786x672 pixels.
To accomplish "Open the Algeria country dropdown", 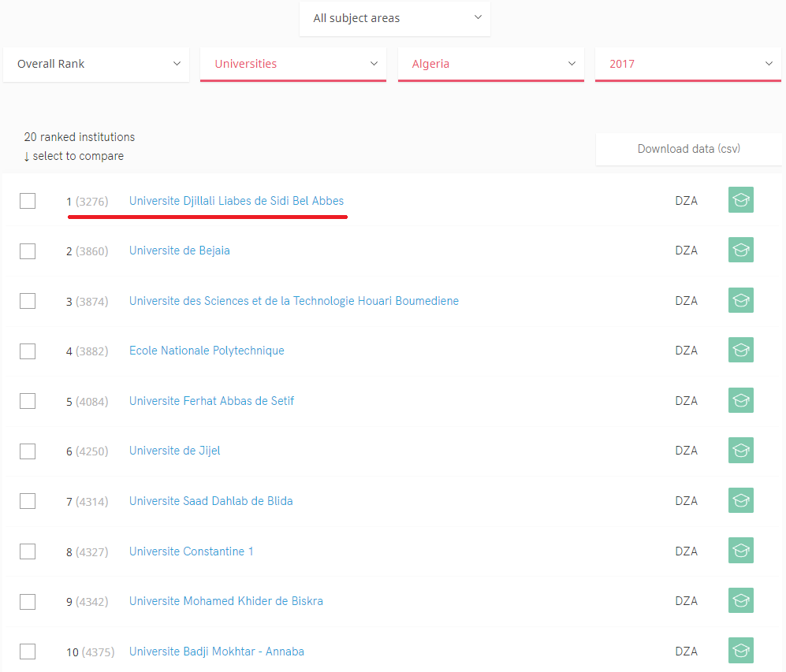I will (490, 64).
